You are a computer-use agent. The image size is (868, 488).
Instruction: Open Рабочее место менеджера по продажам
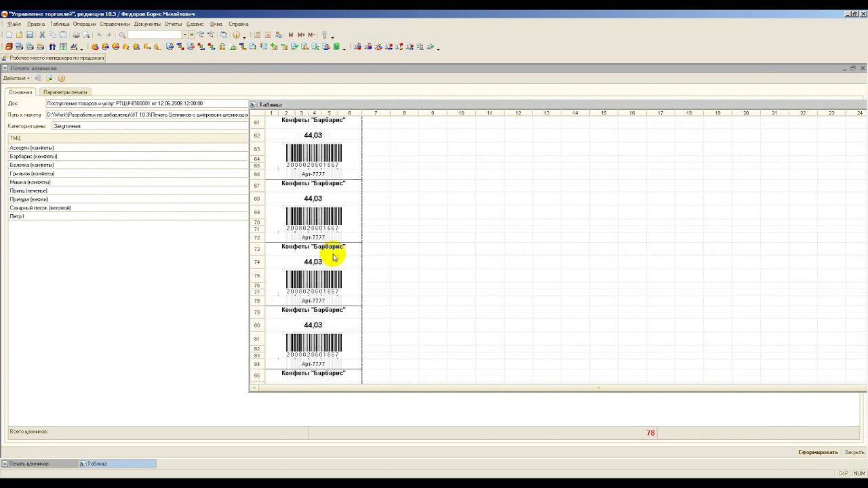(53, 58)
